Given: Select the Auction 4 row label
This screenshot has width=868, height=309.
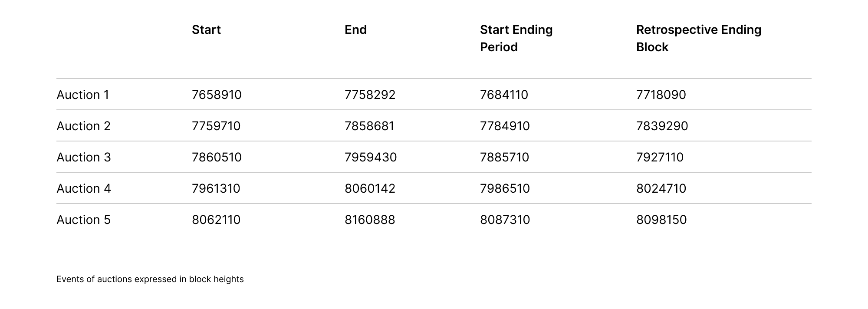Looking at the screenshot, I should pos(84,188).
